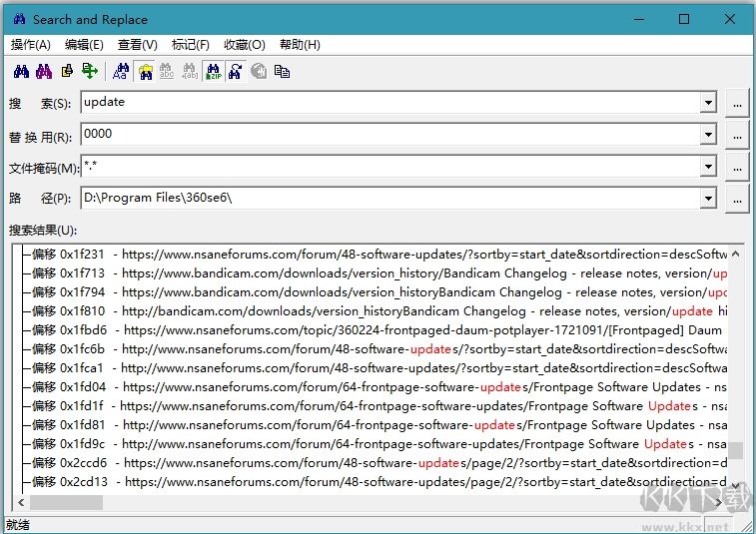
Task: Click the touch files stamp icon
Action: coord(67,71)
